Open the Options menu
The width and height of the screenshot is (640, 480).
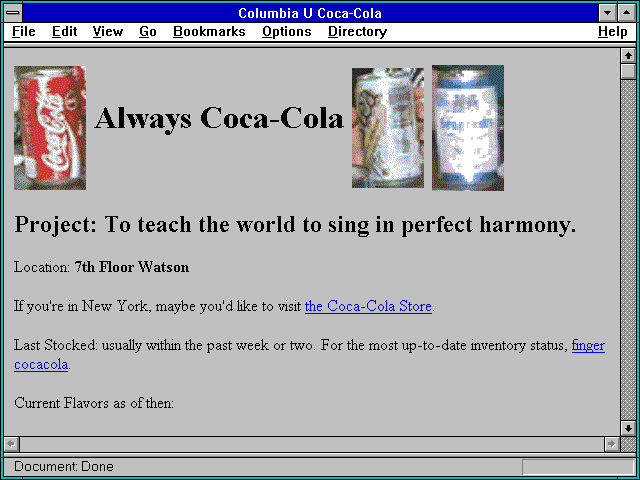tap(287, 31)
